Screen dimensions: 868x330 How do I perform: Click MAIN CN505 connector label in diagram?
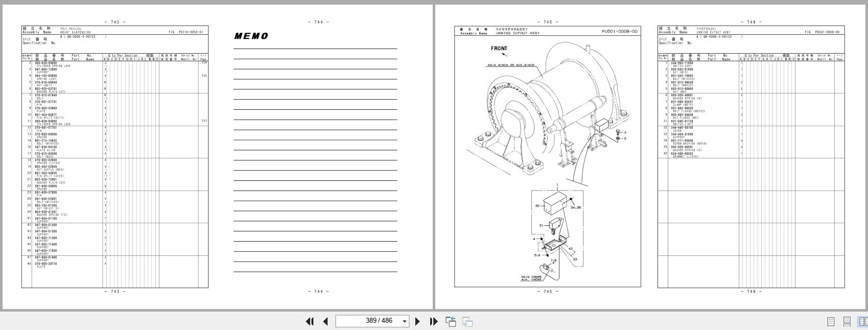pyautogui.click(x=531, y=277)
